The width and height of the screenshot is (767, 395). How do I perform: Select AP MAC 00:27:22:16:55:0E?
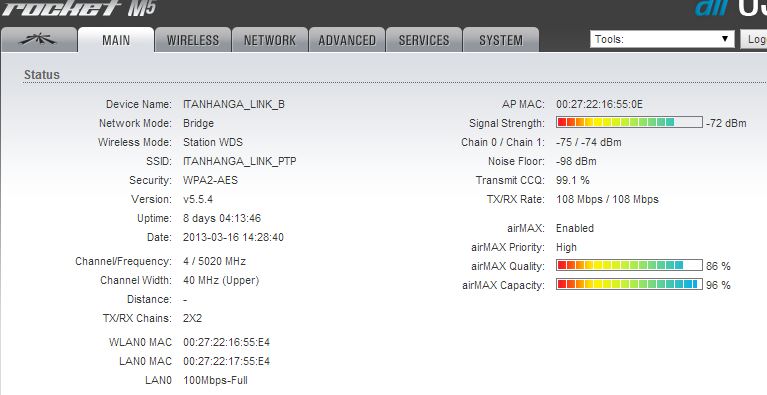[599, 104]
